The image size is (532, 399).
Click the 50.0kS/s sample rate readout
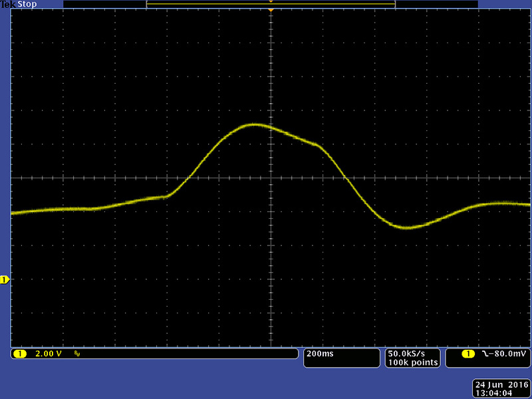click(x=412, y=353)
